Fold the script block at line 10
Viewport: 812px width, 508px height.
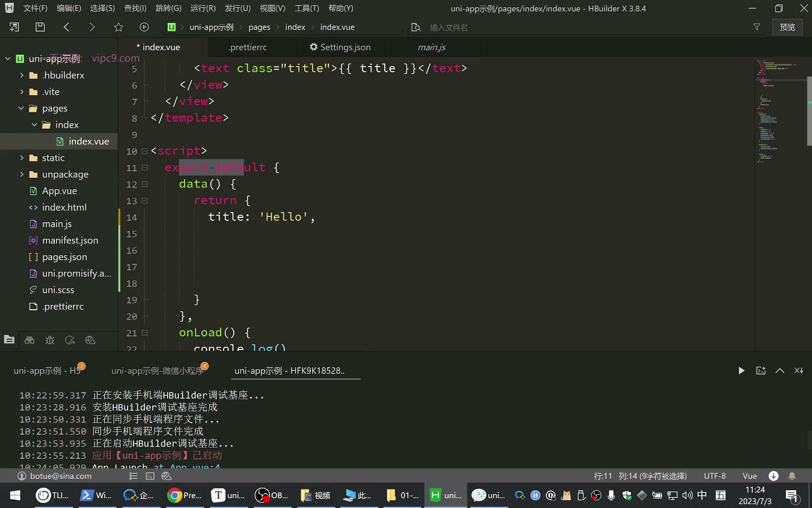coord(145,151)
